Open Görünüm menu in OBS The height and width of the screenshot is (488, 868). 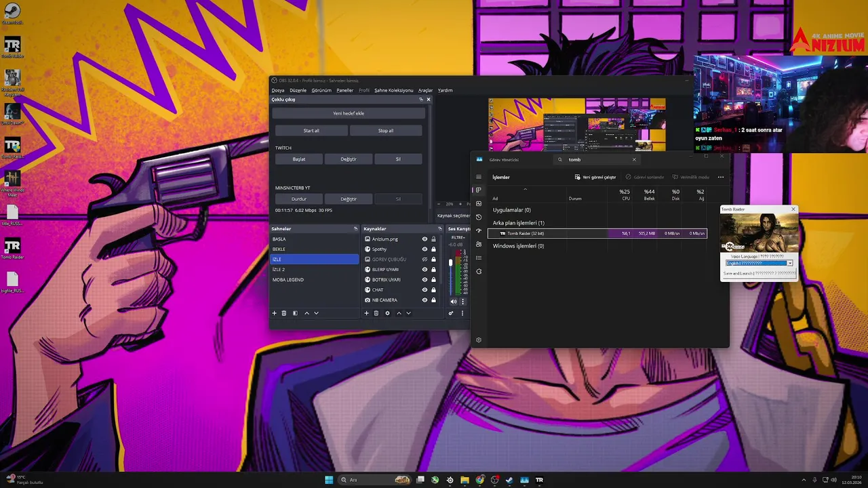[321, 90]
